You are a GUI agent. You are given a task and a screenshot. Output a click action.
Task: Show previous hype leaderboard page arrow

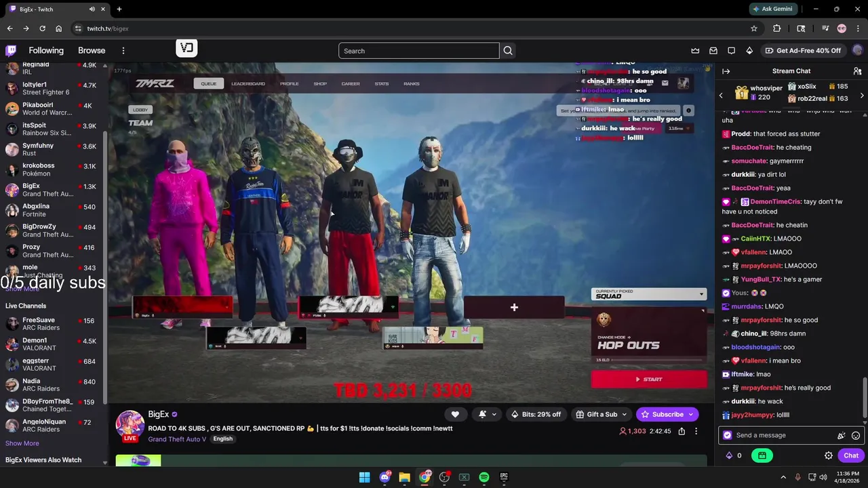721,96
